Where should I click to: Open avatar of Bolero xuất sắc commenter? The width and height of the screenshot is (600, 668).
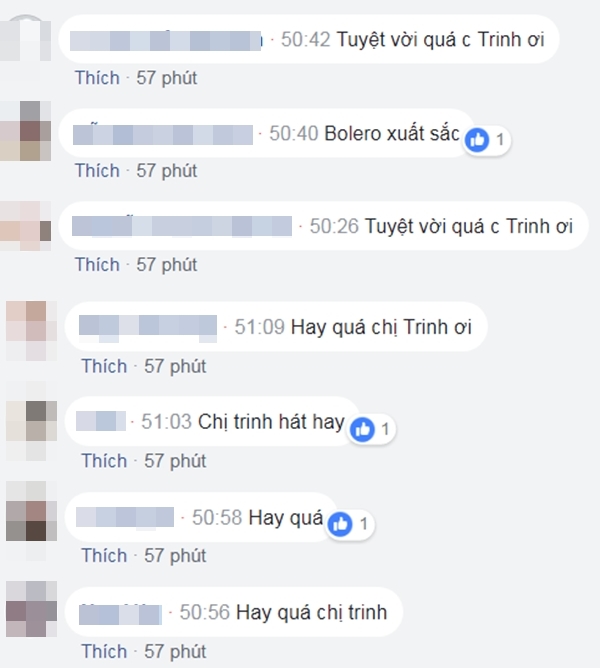click(26, 131)
